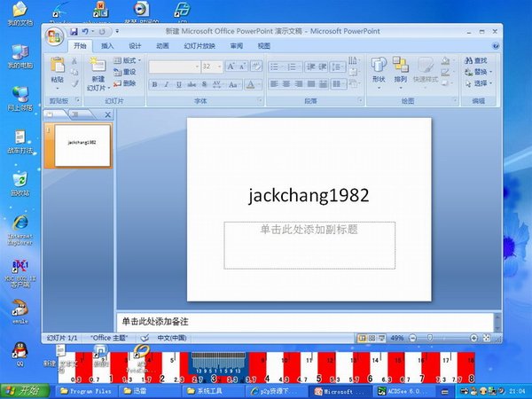Click the Replace button
The width and height of the screenshot is (532, 399).
tap(478, 72)
